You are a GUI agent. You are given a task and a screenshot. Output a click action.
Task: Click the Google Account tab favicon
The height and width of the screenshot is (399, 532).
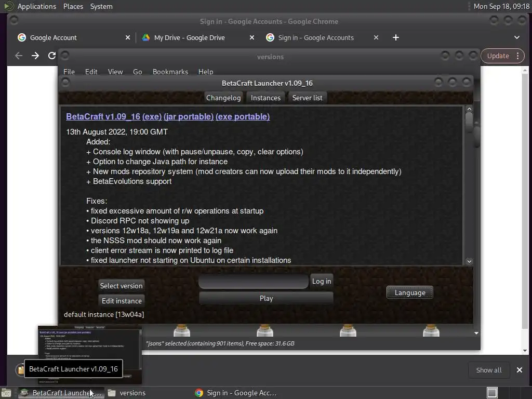click(x=22, y=37)
